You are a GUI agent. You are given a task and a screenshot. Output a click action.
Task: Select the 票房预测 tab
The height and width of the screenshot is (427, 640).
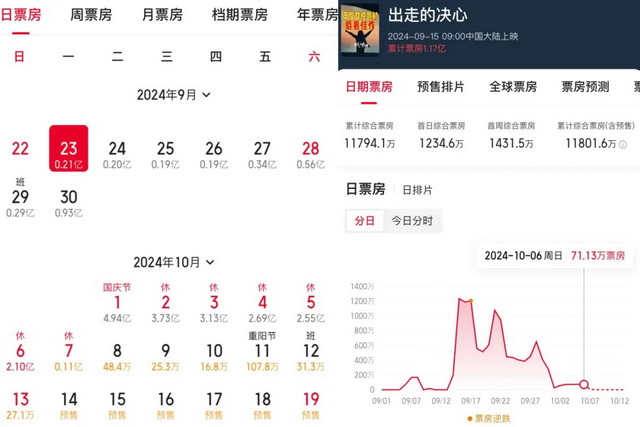(x=585, y=87)
